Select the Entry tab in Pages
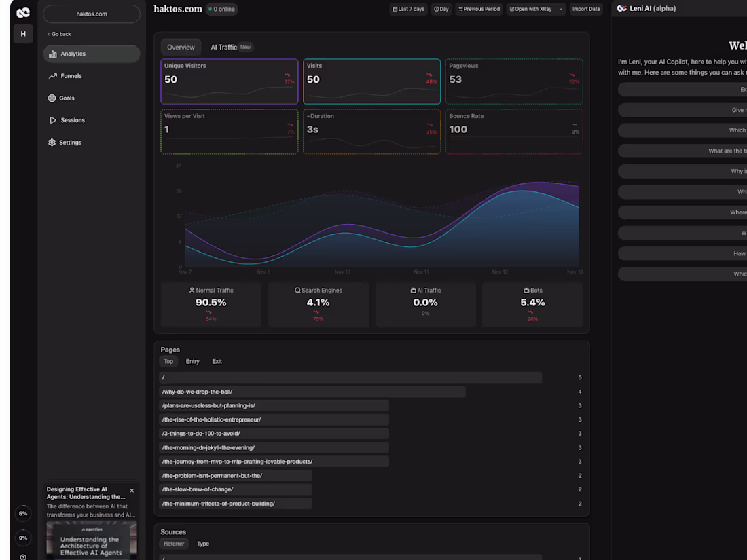Viewport: 747px width, 560px height. click(x=192, y=361)
